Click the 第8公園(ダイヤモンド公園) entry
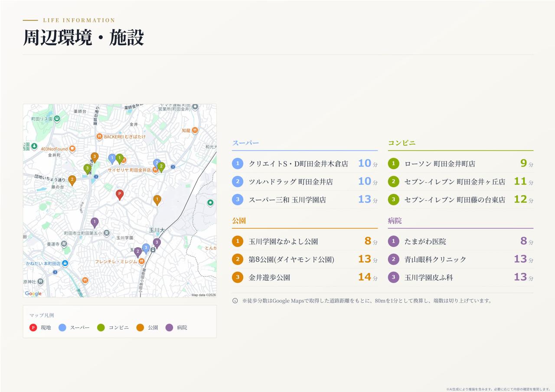Screen dimensions: 555x392 pos(305,259)
